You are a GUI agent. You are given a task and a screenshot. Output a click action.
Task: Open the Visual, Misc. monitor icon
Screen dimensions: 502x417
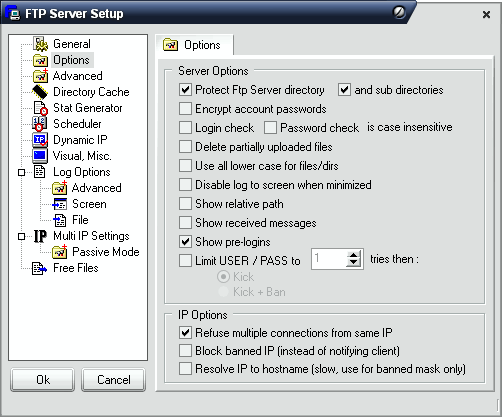click(40, 156)
